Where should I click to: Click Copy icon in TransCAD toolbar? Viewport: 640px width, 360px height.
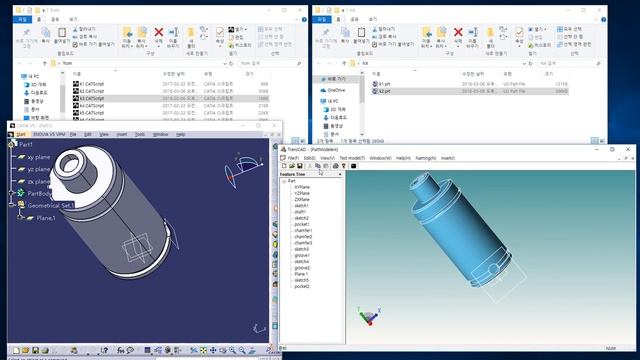tap(318, 166)
